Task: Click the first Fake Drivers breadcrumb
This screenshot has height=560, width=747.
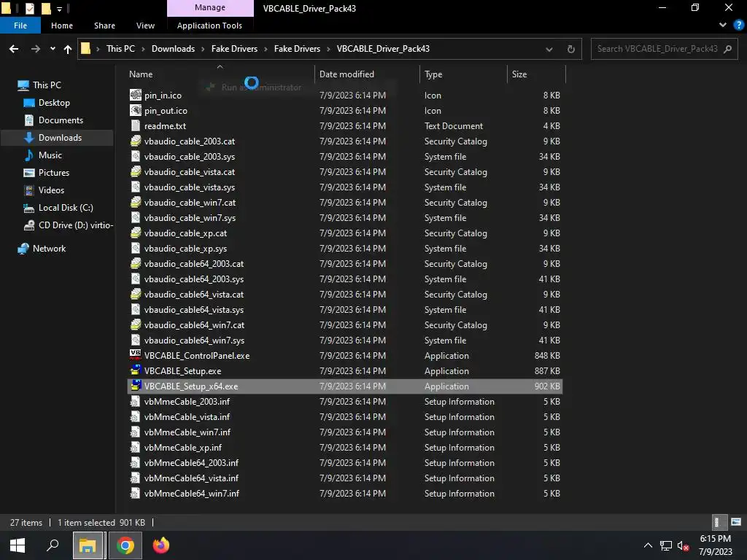Action: click(x=234, y=49)
